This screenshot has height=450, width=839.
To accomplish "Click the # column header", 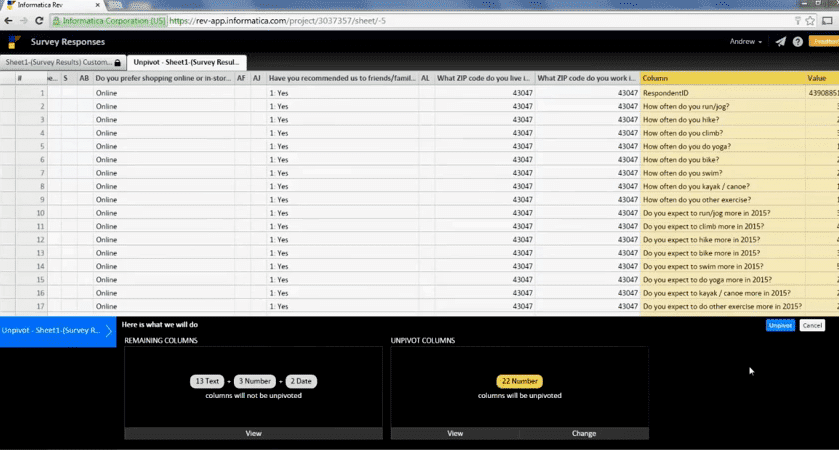I will (31, 78).
